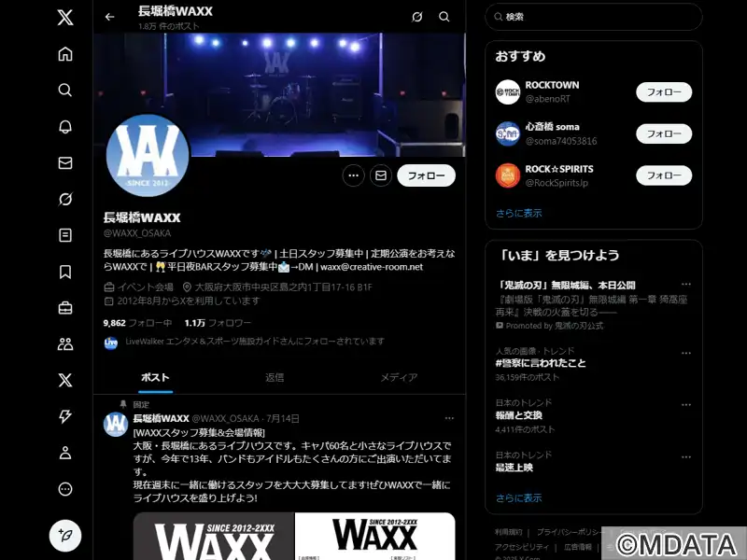Open 最速上映 trend
The image size is (747, 560).
(514, 468)
